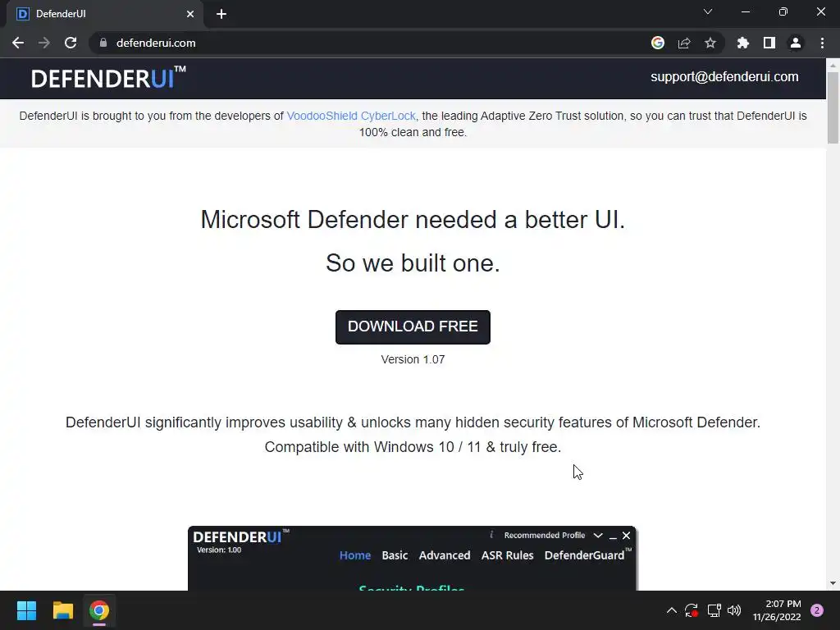Close the DefenderUI browser tab
Viewport: 840px width, 630px height.
click(190, 14)
